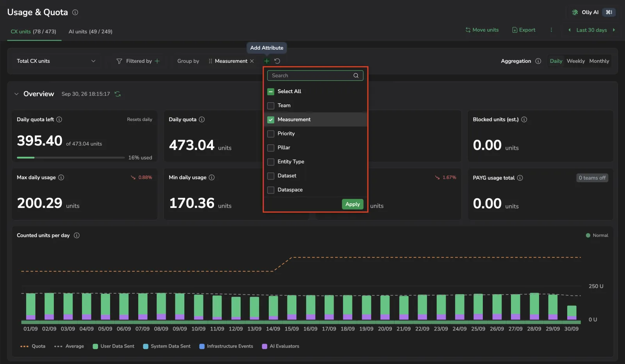
Task: Click the PAYG usage total info icon
Action: point(520,178)
